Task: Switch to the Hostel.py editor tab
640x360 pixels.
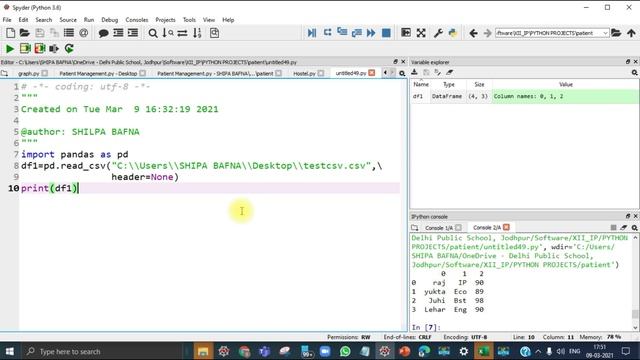Action: tap(304, 73)
